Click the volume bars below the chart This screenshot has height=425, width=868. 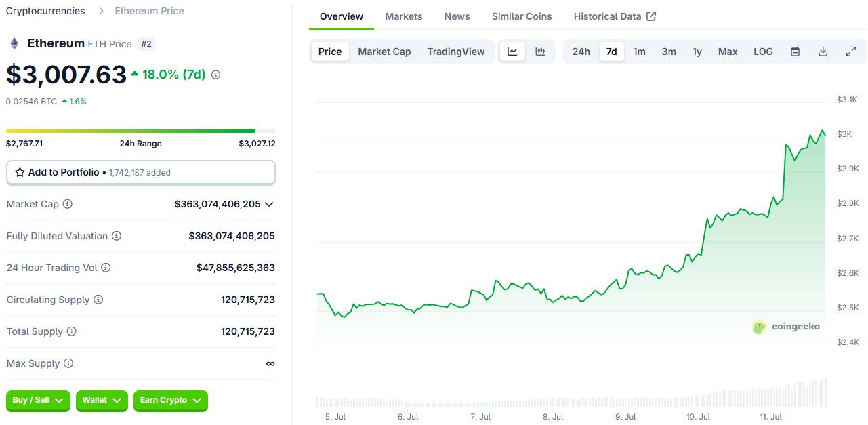(571, 393)
